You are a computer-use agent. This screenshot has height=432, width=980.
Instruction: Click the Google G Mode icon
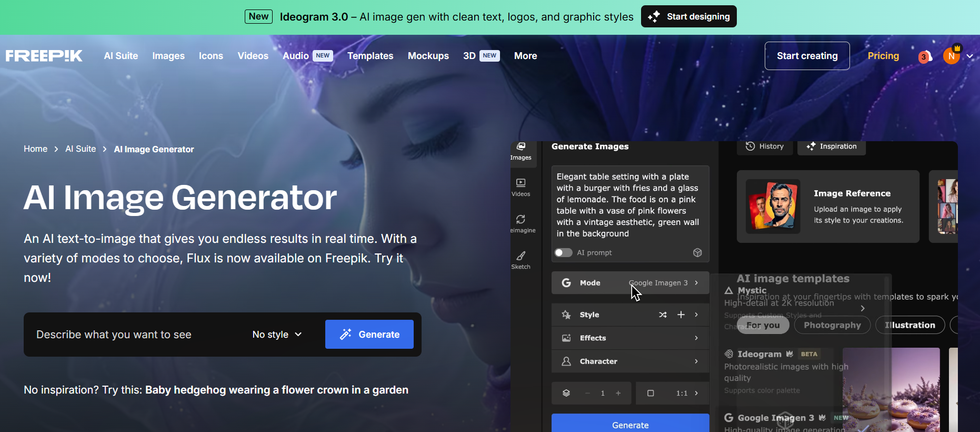tap(566, 283)
